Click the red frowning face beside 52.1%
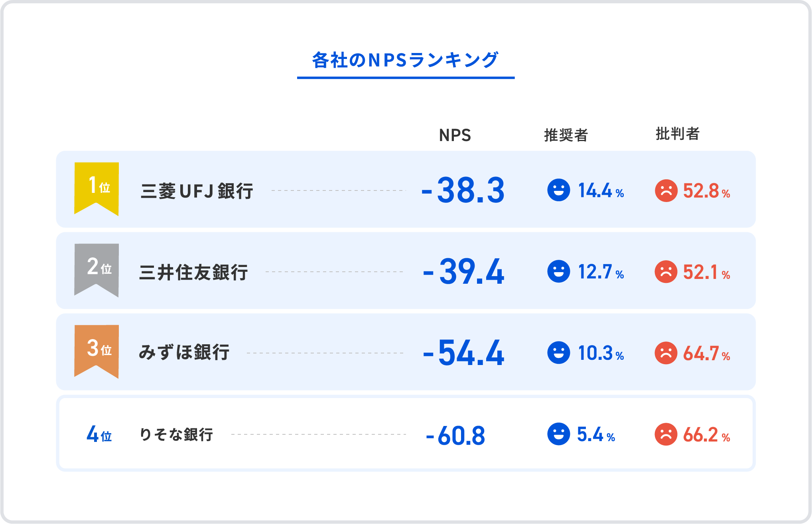 (x=666, y=272)
